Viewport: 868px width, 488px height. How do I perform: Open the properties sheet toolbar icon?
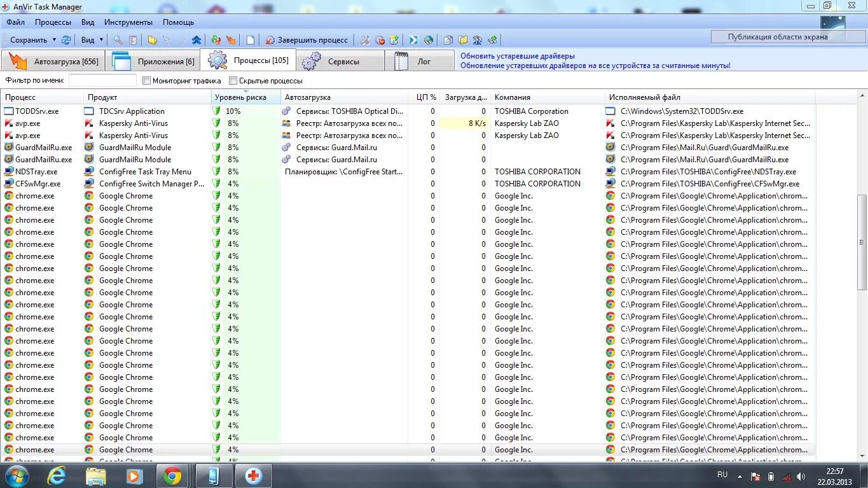[x=133, y=39]
